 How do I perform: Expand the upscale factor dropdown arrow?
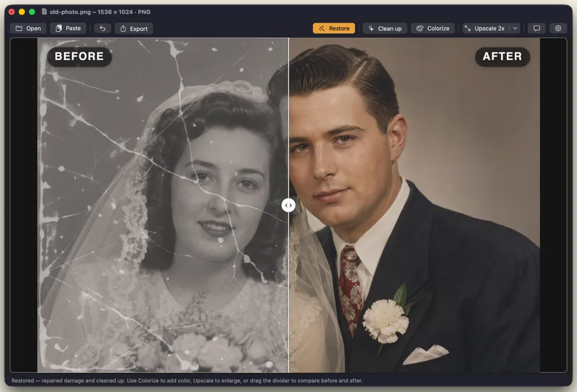pyautogui.click(x=516, y=28)
